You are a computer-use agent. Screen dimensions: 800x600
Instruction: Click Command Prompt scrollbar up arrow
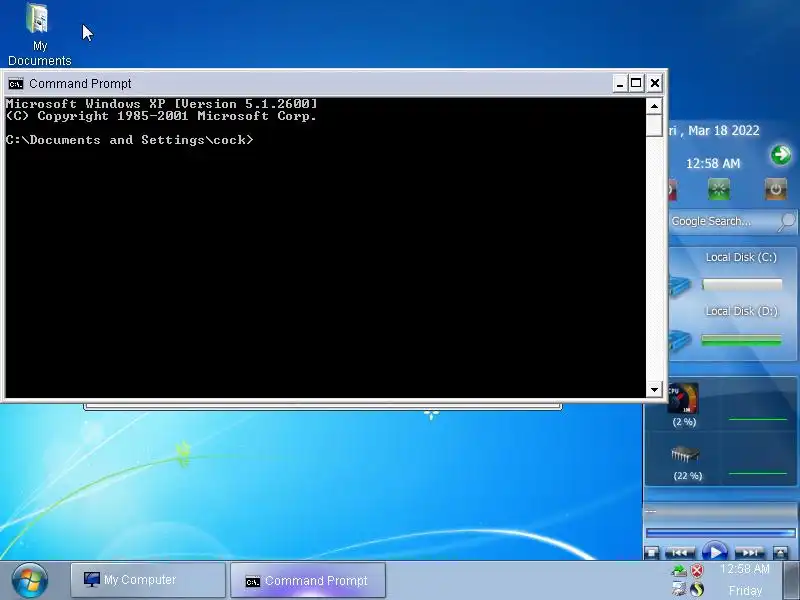coord(654,106)
